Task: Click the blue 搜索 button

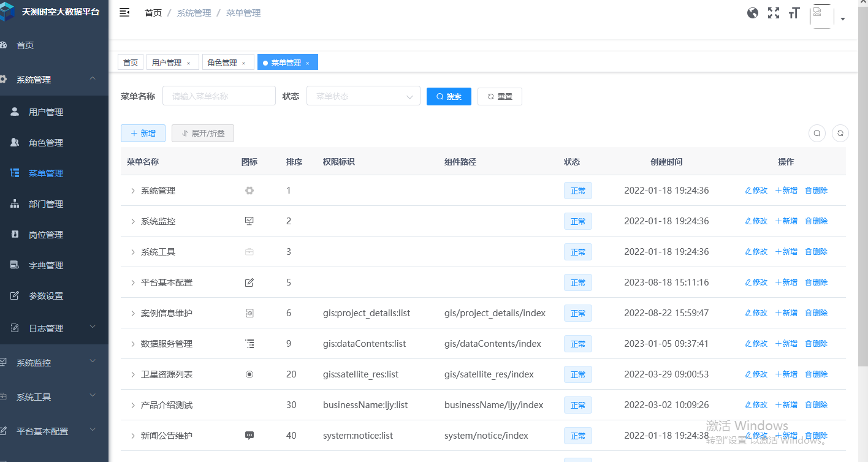Action: click(449, 96)
